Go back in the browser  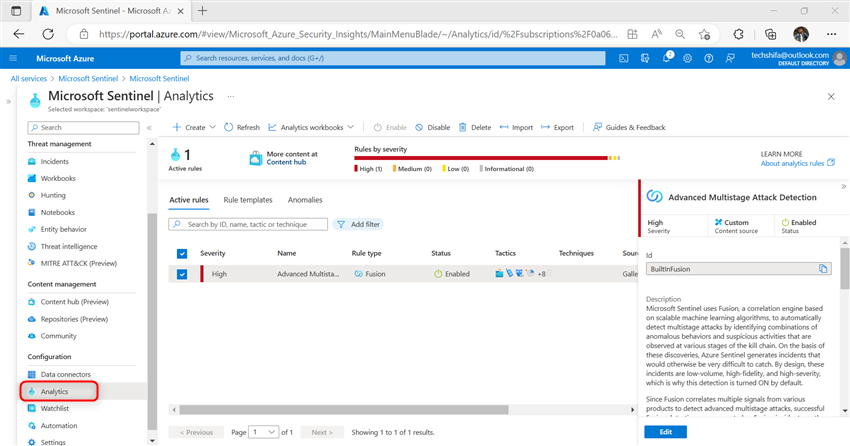[19, 34]
